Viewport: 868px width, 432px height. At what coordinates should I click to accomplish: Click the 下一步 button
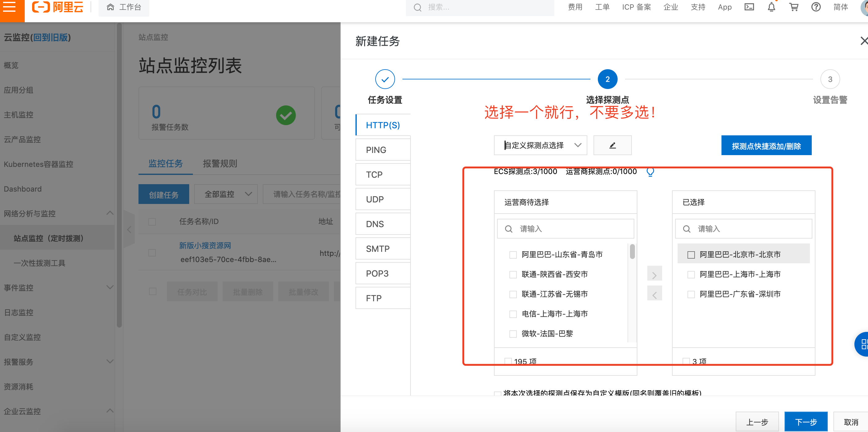(x=806, y=422)
